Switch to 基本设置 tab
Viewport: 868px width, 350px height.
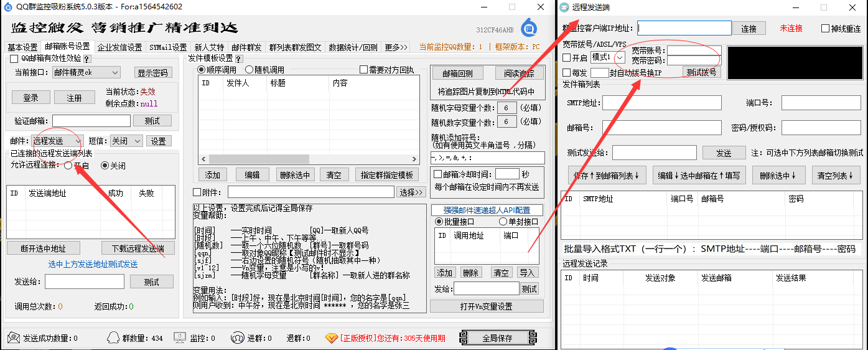(x=22, y=47)
